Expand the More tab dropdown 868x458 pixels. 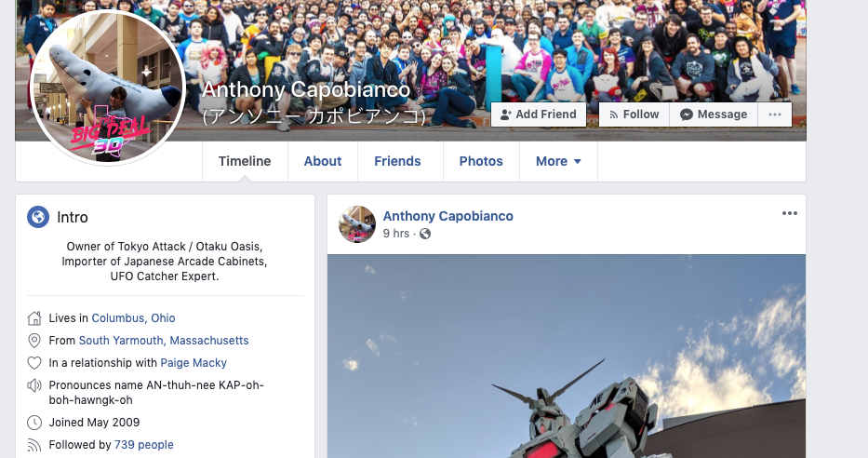[x=558, y=161]
